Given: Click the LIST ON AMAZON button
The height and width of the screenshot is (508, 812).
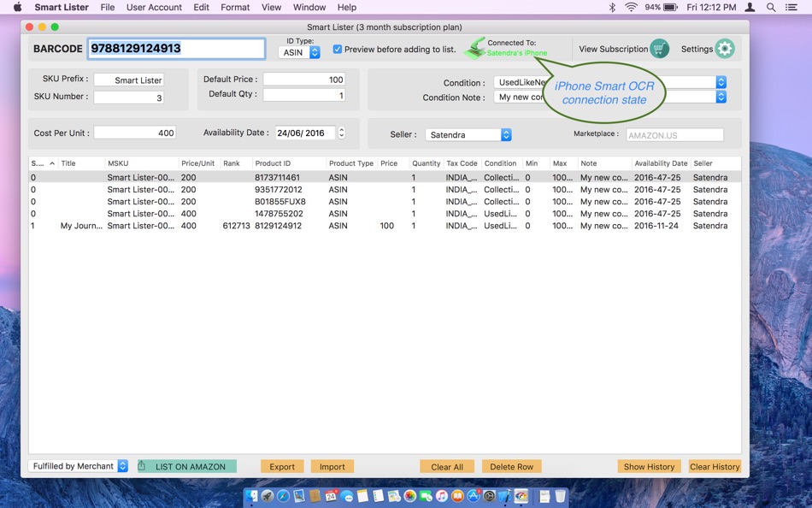Looking at the screenshot, I should pyautogui.click(x=187, y=467).
